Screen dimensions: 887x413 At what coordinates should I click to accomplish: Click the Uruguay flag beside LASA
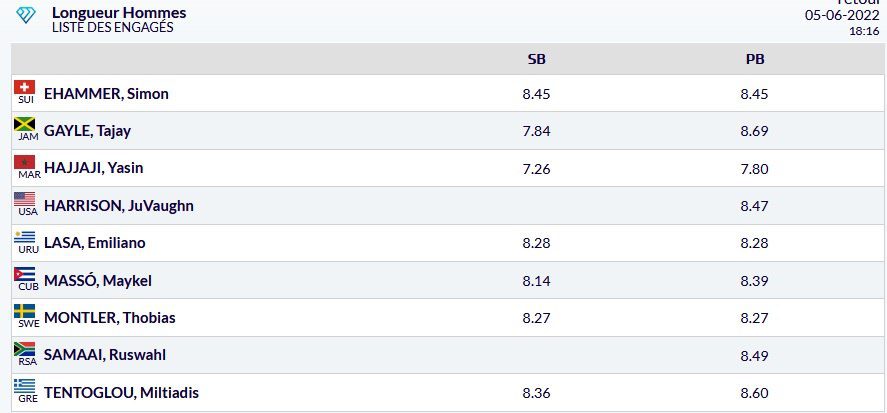click(x=24, y=237)
